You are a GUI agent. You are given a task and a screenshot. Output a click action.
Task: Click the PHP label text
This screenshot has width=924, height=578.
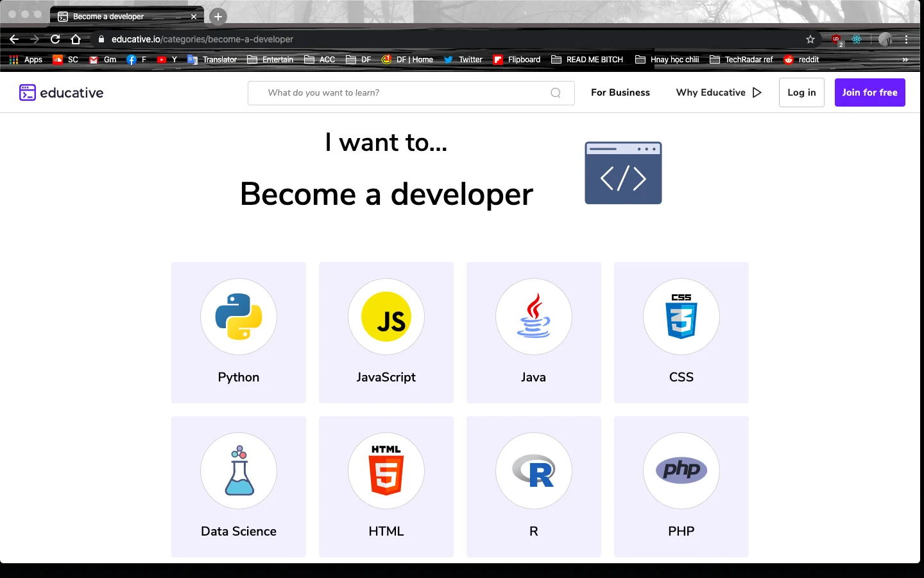tap(681, 531)
